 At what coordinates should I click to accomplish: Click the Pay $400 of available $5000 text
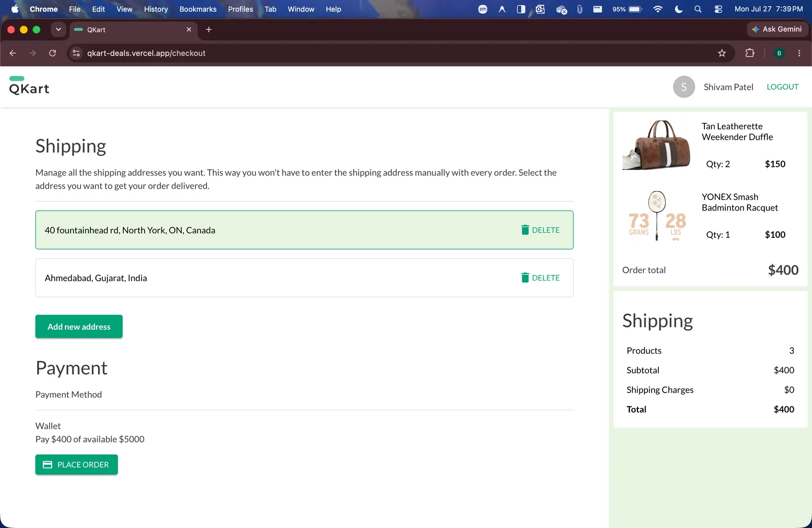tap(90, 439)
